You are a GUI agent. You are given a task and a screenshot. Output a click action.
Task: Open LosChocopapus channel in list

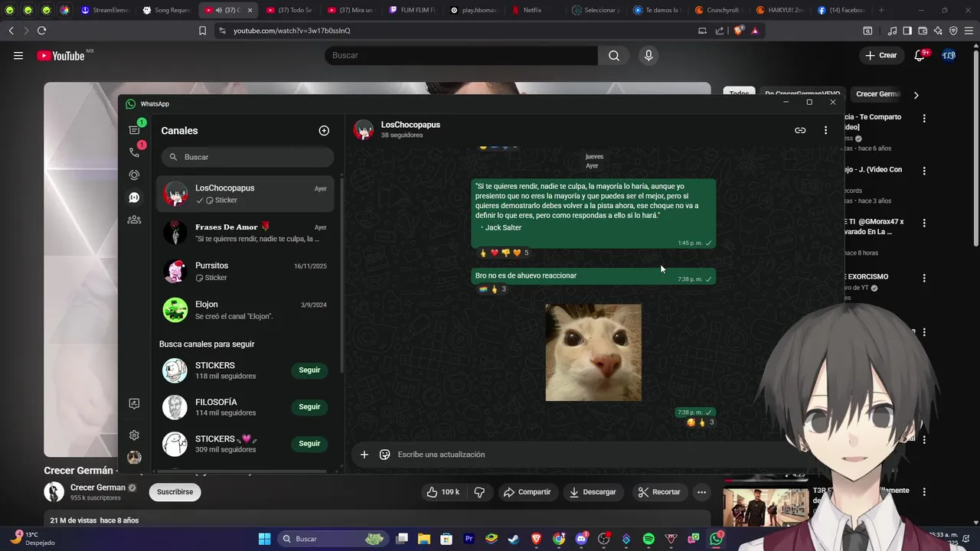[x=246, y=194]
